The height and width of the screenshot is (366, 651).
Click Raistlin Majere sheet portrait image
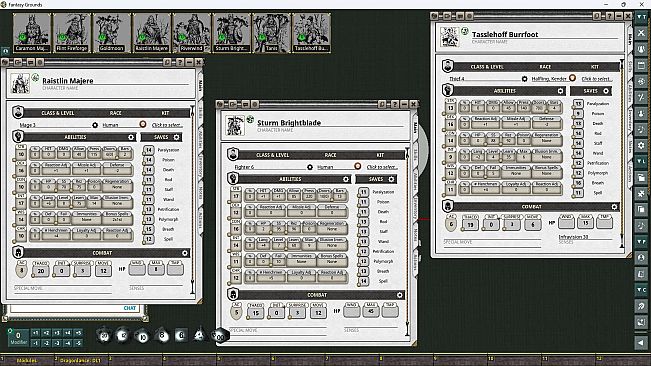click(20, 83)
